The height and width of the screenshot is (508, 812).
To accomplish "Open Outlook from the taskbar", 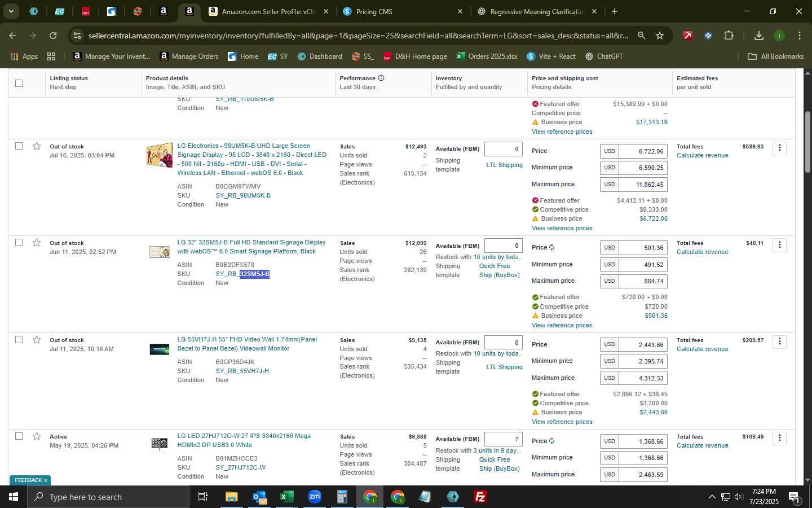I will pos(259,497).
